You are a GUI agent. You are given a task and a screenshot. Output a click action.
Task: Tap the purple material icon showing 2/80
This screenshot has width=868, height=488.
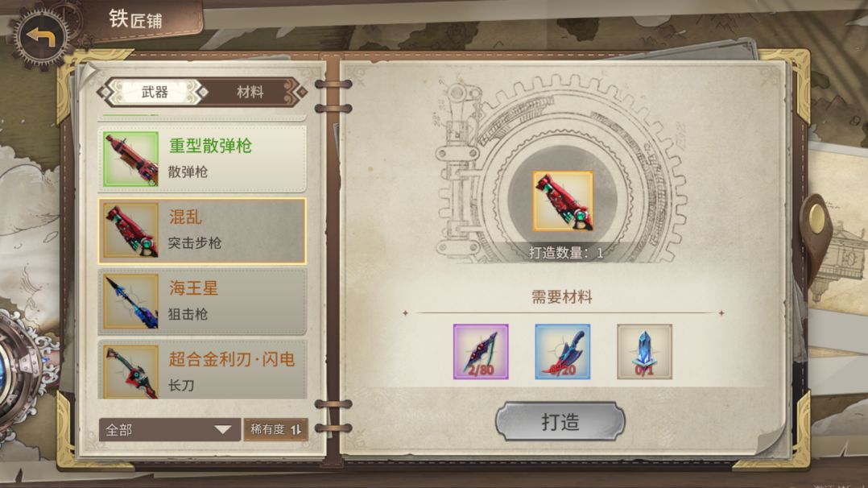(481, 352)
